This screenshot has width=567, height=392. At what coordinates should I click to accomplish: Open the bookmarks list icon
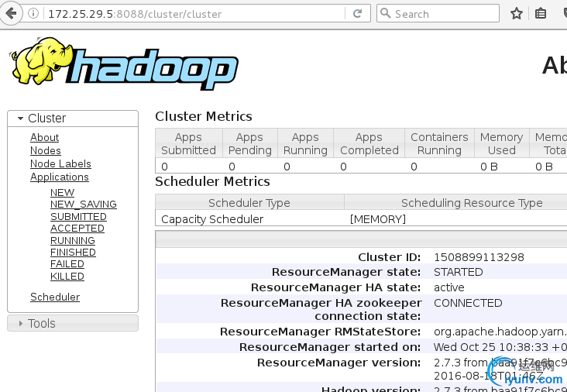(540, 14)
